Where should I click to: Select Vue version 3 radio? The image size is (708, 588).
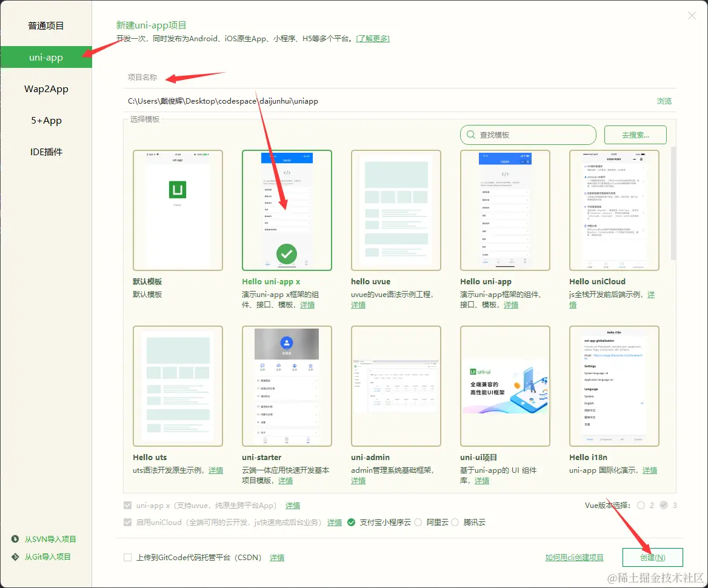[x=664, y=506]
